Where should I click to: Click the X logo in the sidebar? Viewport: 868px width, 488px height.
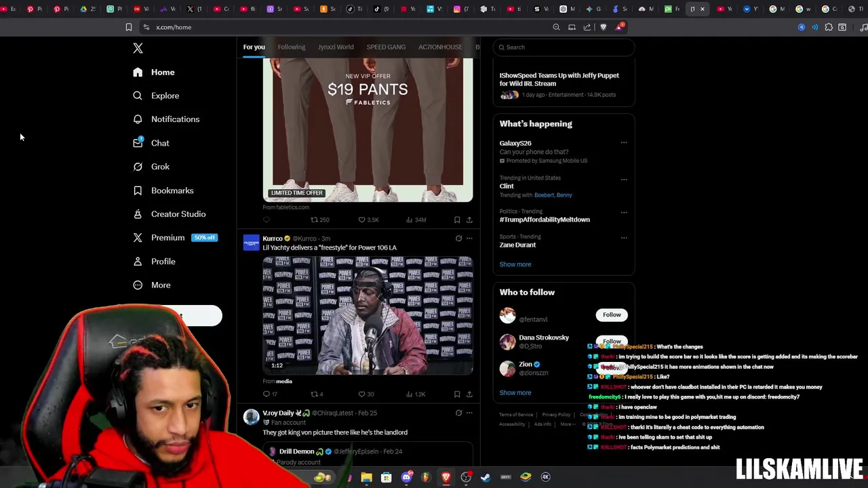click(138, 48)
